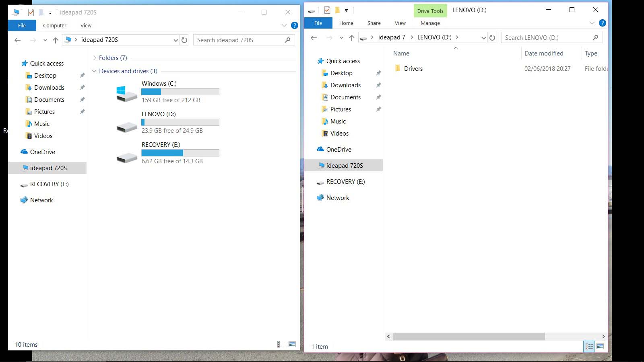The image size is (644, 362).
Task: Select Quick access in left window sidebar
Action: coord(47,63)
